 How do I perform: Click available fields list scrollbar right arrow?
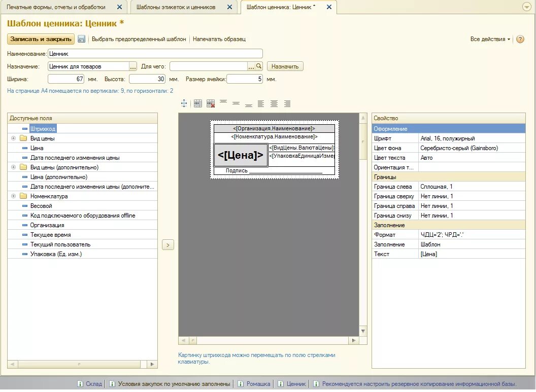pyautogui.click(x=152, y=364)
